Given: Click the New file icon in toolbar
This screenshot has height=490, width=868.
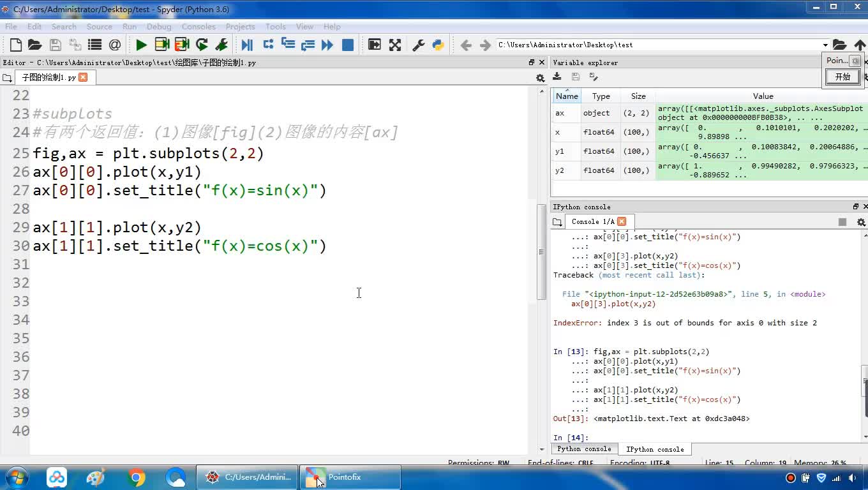Looking at the screenshot, I should pos(16,45).
